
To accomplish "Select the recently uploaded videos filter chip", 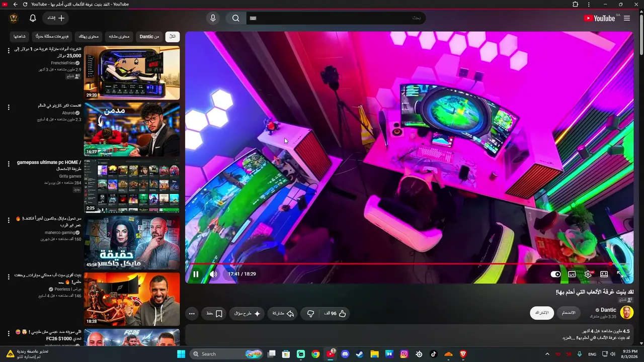I will 53,37.
